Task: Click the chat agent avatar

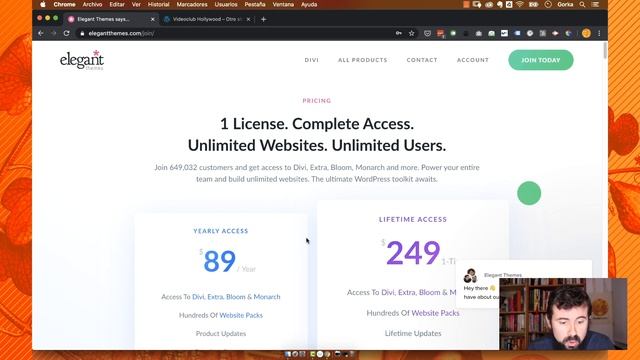Action: (470, 276)
